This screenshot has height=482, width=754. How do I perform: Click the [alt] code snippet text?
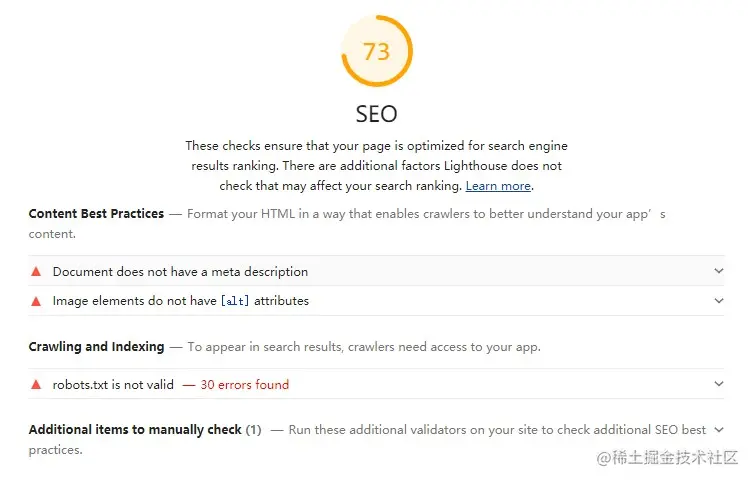point(235,301)
